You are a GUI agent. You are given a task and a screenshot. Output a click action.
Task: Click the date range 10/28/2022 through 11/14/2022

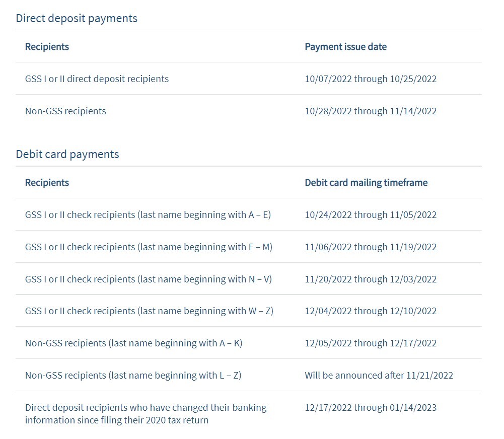(x=371, y=111)
